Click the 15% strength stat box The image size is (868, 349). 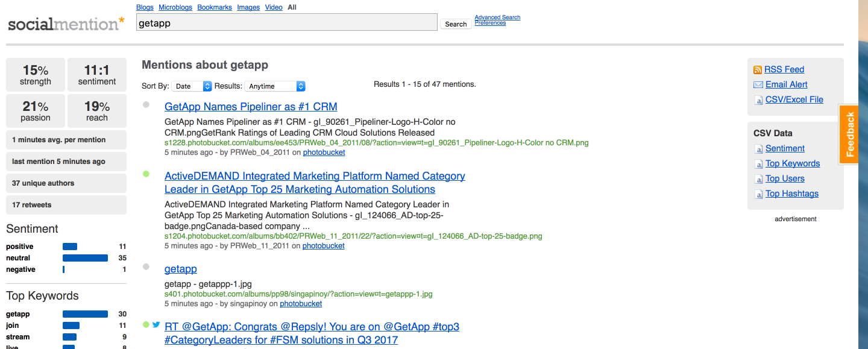36,75
